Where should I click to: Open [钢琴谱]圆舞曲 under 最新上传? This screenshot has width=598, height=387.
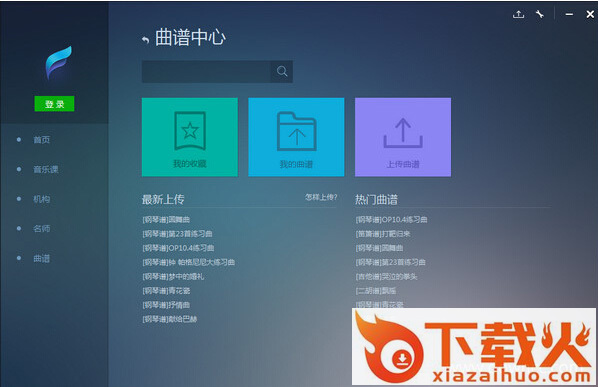[x=166, y=220]
